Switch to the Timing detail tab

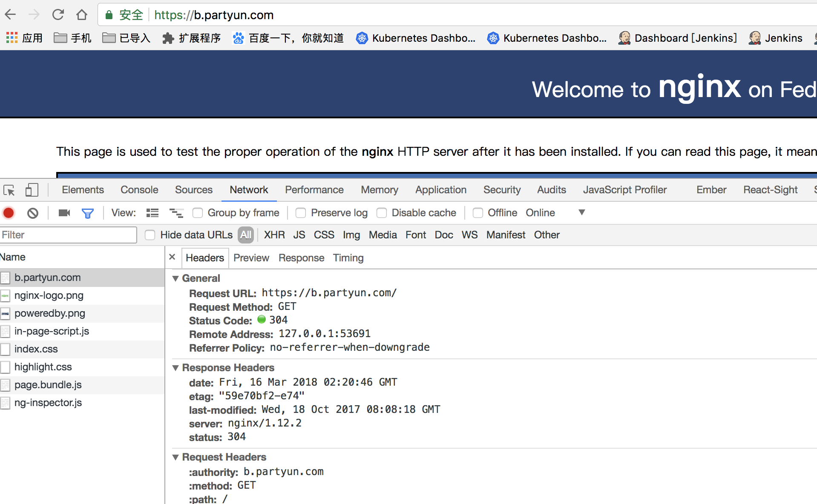(x=348, y=258)
